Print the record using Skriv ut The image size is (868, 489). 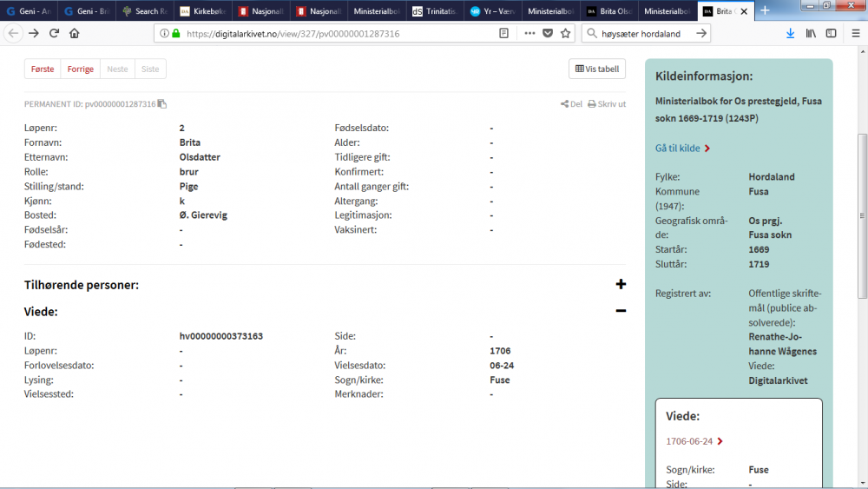607,104
